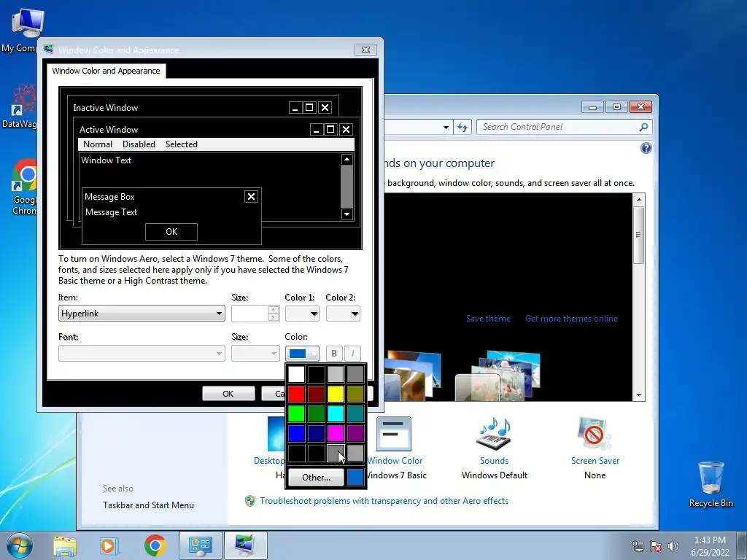This screenshot has width=747, height=560.
Task: Toggle the Italic font button
Action: click(352, 354)
